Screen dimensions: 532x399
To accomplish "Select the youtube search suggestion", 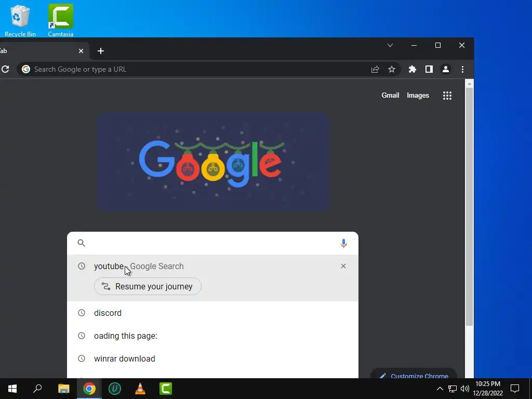I will pyautogui.click(x=212, y=266).
